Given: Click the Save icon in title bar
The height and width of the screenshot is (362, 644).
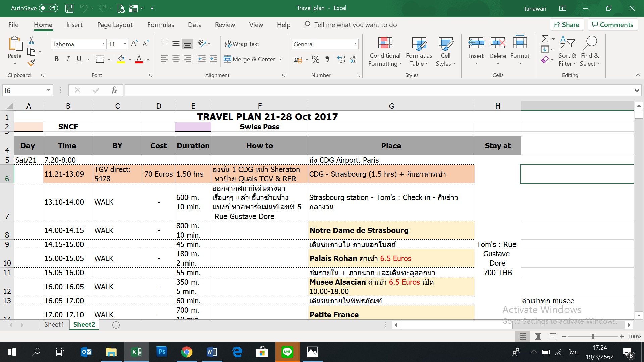Looking at the screenshot, I should click(x=69, y=8).
